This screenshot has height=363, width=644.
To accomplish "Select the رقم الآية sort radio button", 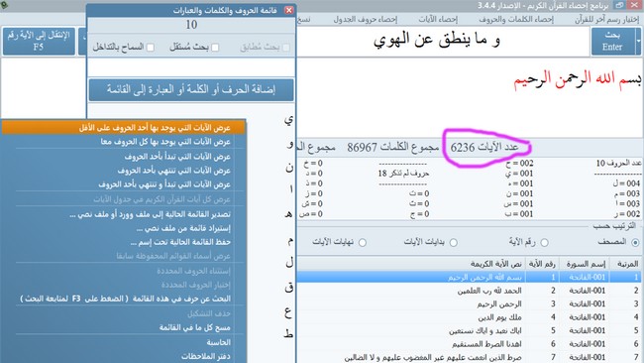I will pyautogui.click(x=545, y=243).
